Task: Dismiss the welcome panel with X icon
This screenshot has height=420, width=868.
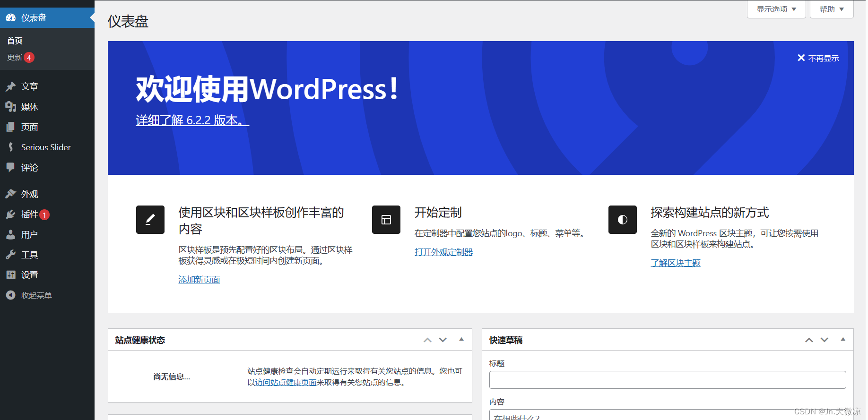Action: 801,58
